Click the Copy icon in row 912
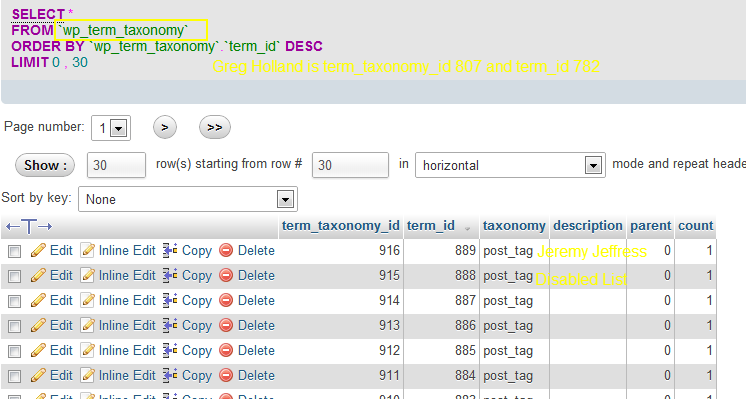This screenshot has height=399, width=746. pos(170,350)
